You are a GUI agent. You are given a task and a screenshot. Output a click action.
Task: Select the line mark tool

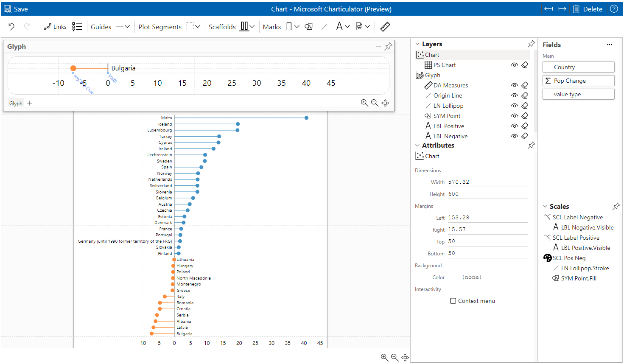click(324, 26)
